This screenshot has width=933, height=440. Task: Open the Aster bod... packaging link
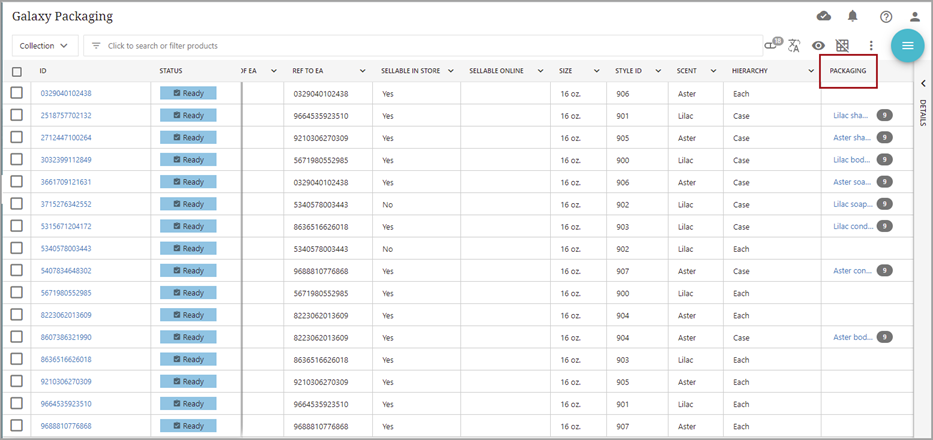pos(852,337)
